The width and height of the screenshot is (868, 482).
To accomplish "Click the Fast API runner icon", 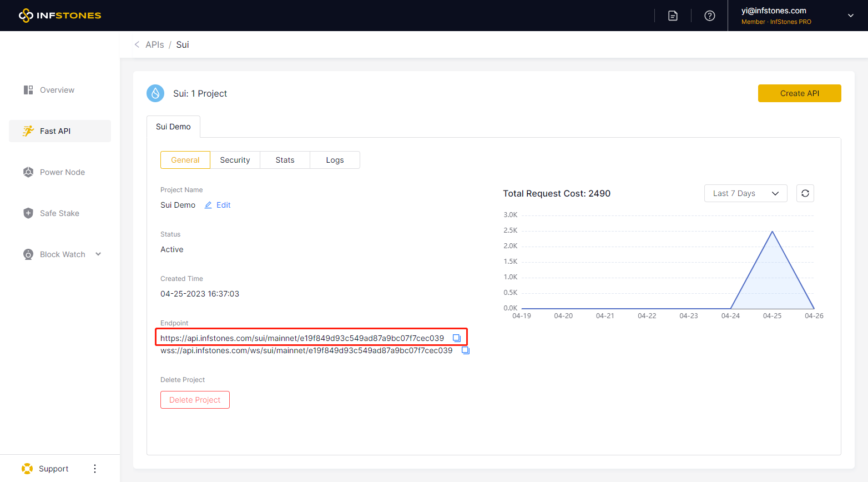I will (28, 131).
